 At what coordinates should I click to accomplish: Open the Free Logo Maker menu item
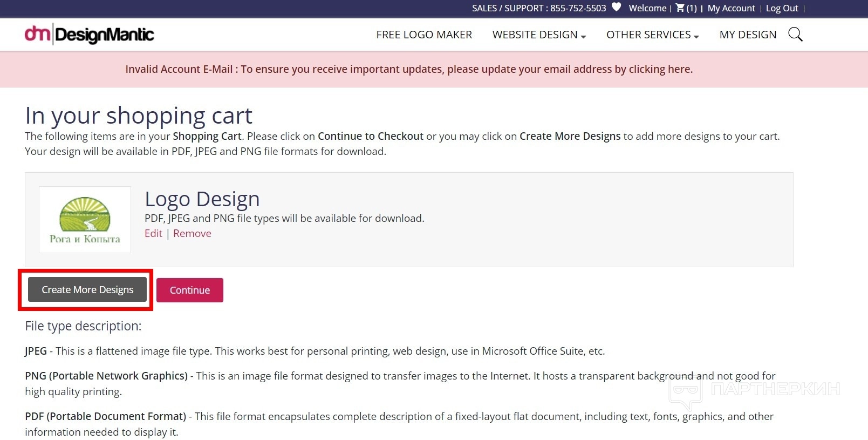[424, 35]
